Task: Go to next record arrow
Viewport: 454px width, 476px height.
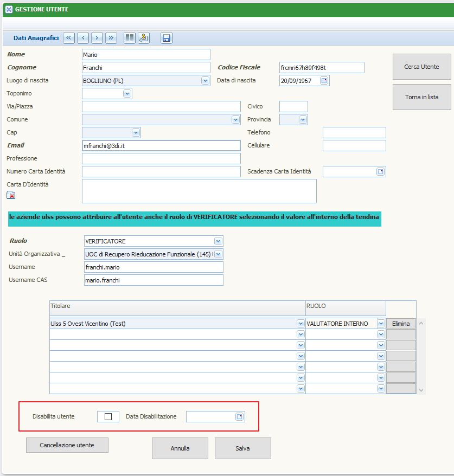Action: click(97, 38)
